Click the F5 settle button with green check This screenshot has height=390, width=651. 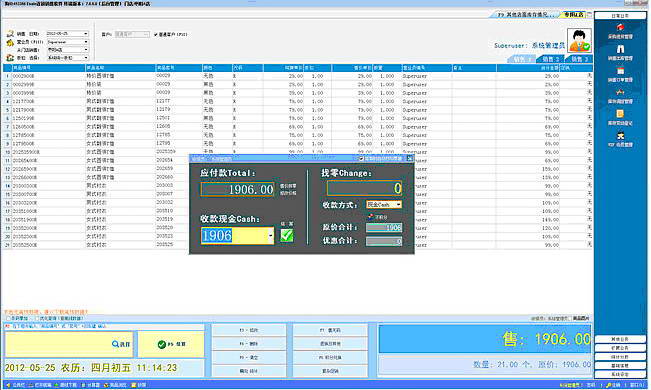(171, 344)
